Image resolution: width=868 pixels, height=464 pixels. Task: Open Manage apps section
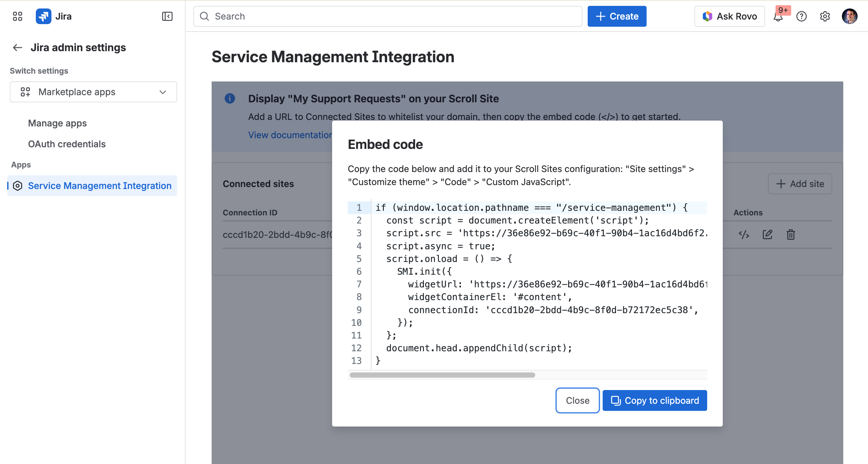57,123
